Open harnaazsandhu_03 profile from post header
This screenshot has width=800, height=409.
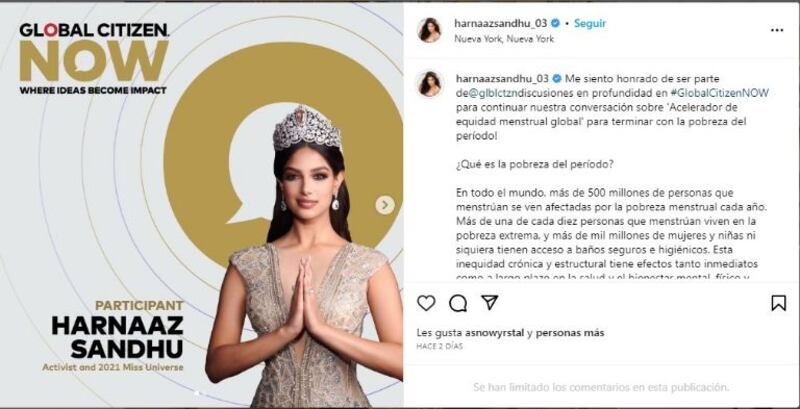click(501, 23)
